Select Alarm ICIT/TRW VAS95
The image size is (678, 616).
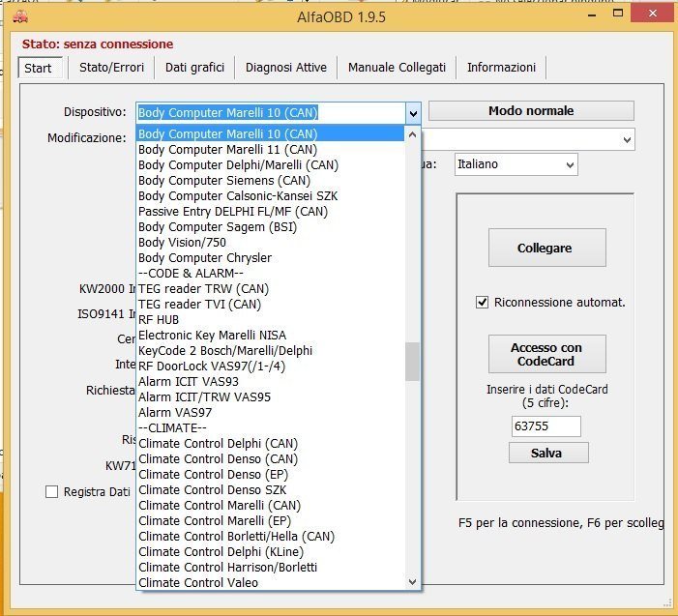tap(270, 397)
